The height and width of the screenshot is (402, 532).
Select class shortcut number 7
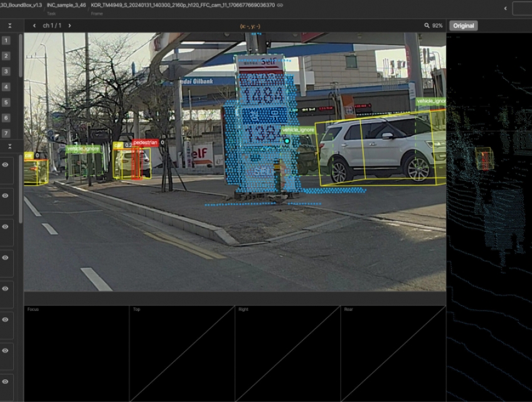pos(6,133)
